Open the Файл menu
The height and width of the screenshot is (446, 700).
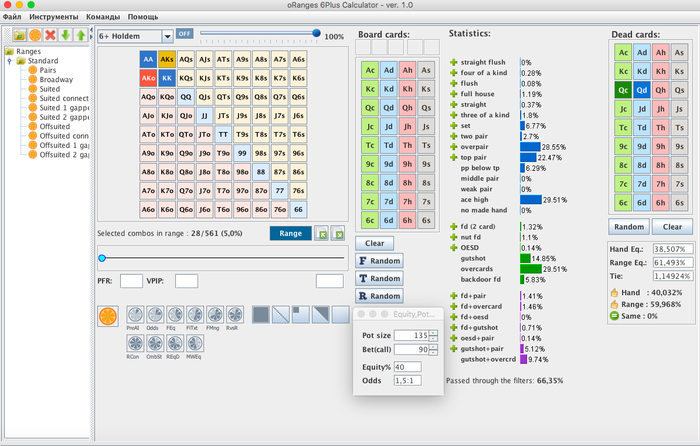pos(12,17)
